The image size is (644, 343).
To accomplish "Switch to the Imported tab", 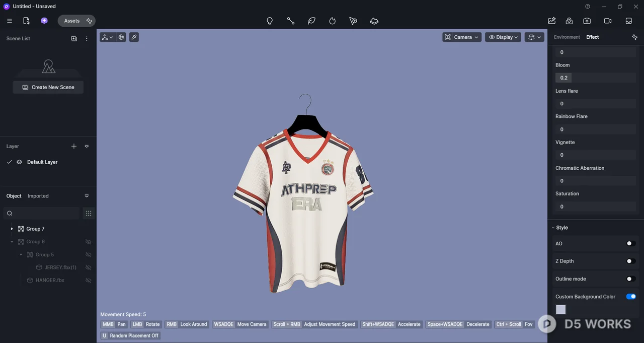I will point(38,196).
